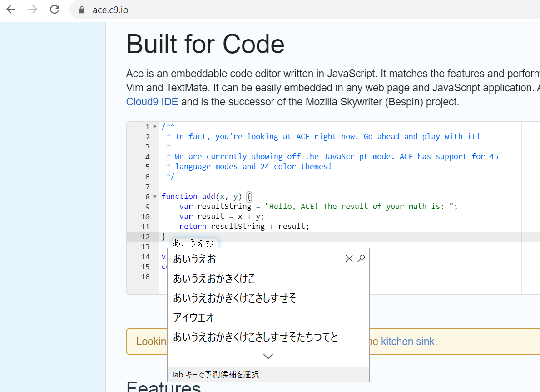Reload the page with the refresh icon
This screenshot has width=540, height=392.
point(54,9)
